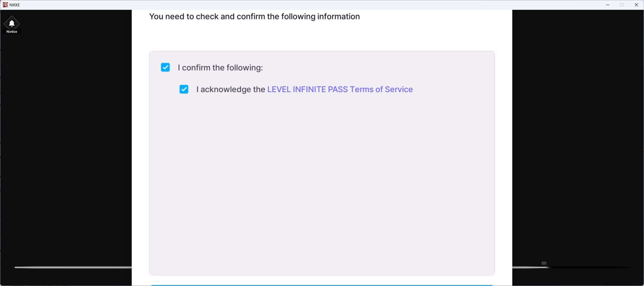644x286 pixels.
Task: Click the 'Notice' label under the bell
Action: (12, 32)
